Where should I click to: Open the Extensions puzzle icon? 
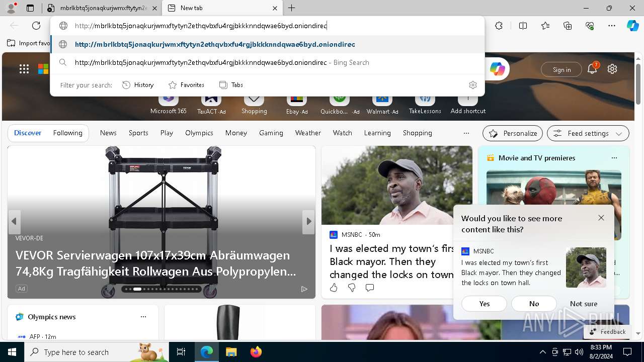coord(499,26)
